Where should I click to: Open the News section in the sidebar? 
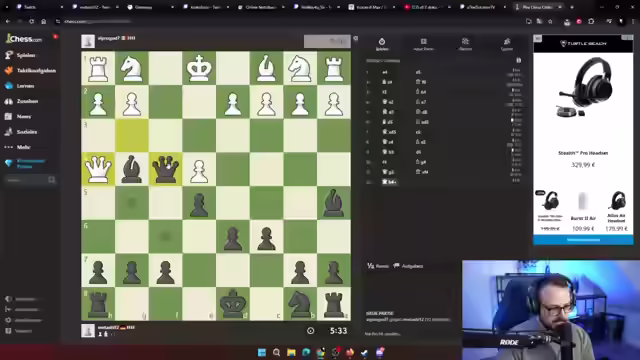tap(18, 117)
